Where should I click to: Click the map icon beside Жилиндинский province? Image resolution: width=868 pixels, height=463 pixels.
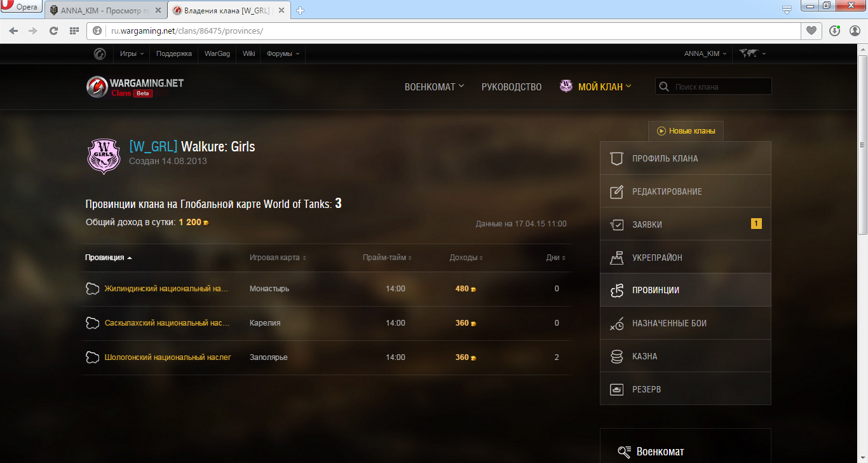(92, 289)
